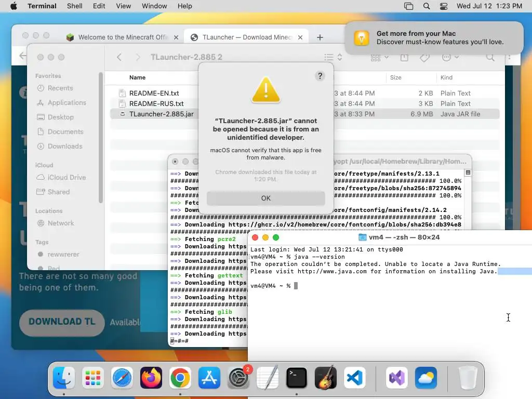Select the rewwrerer tag in sidebar

click(63, 255)
